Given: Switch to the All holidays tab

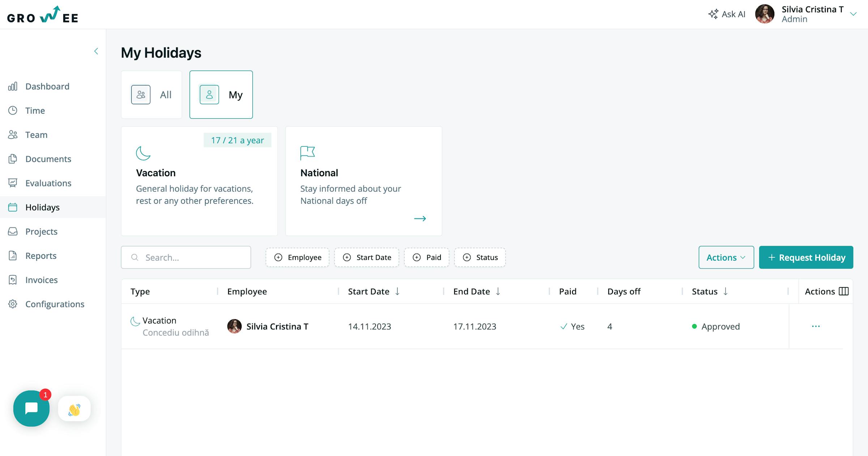Looking at the screenshot, I should (152, 94).
